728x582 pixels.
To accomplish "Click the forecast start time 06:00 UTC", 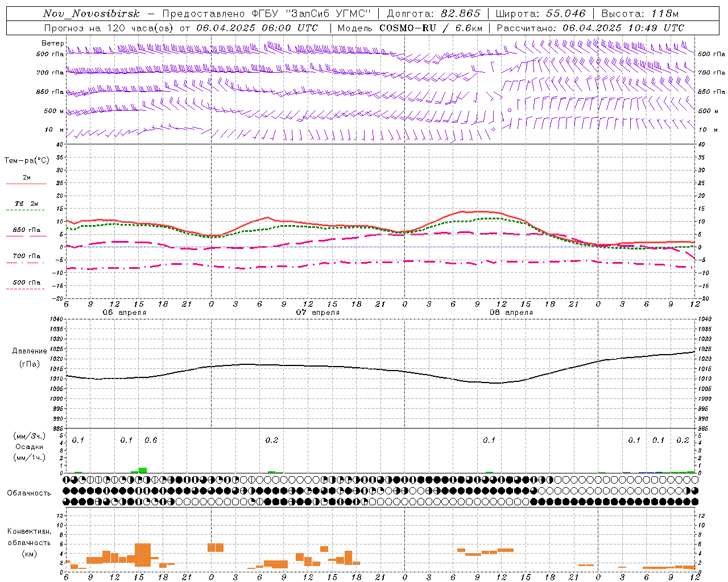I will tap(289, 28).
